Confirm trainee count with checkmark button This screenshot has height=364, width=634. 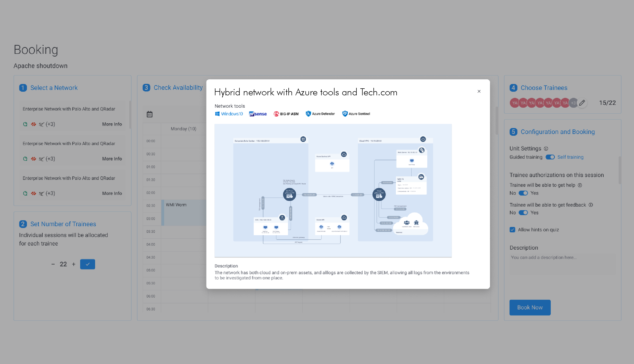pos(88,264)
